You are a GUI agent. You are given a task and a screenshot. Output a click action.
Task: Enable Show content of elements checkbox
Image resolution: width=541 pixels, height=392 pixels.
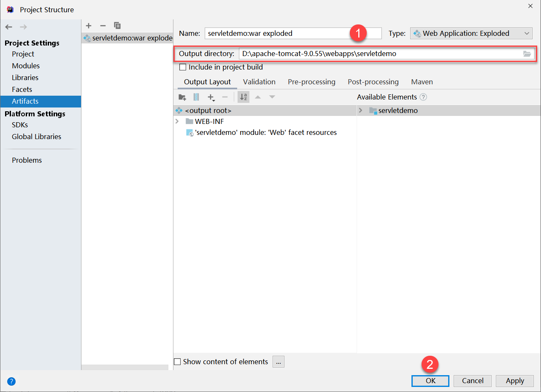coord(177,362)
